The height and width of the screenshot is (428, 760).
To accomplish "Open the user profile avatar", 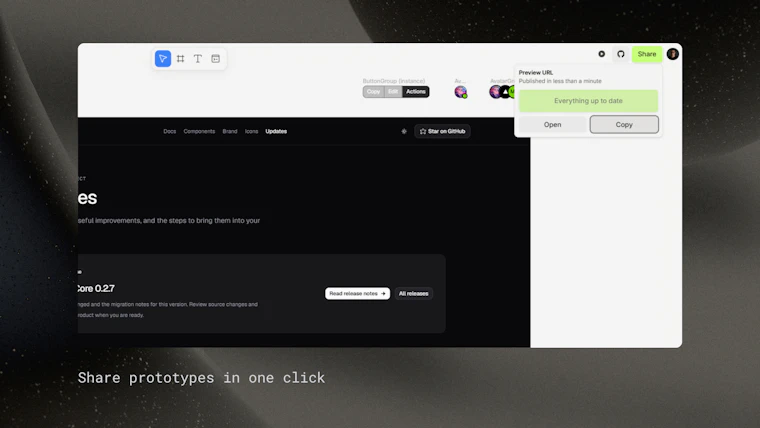I will coord(672,54).
